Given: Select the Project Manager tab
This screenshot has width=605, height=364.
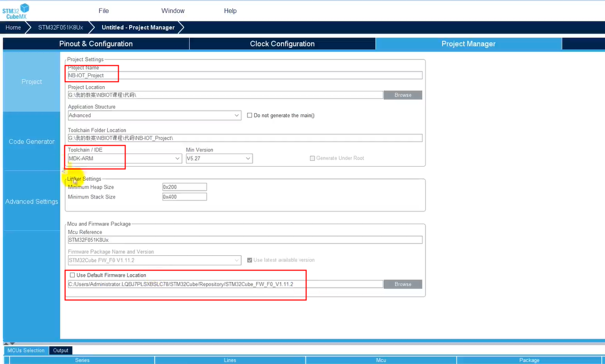Looking at the screenshot, I should pyautogui.click(x=469, y=43).
